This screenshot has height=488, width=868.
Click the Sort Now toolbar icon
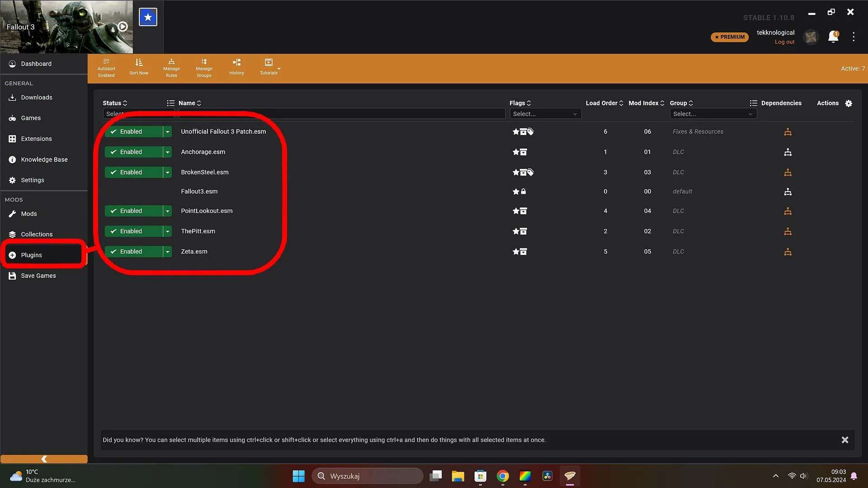(139, 67)
